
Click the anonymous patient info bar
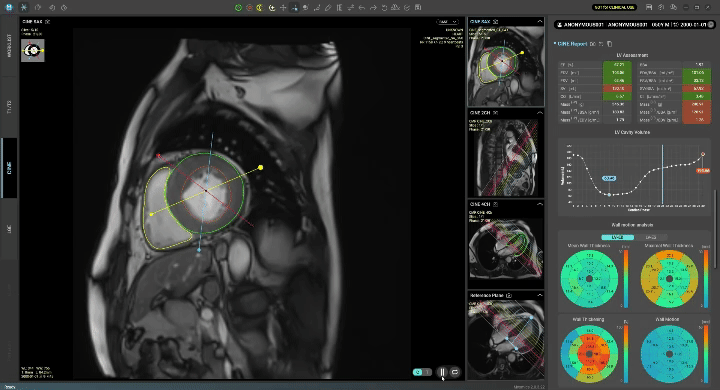(x=634, y=24)
